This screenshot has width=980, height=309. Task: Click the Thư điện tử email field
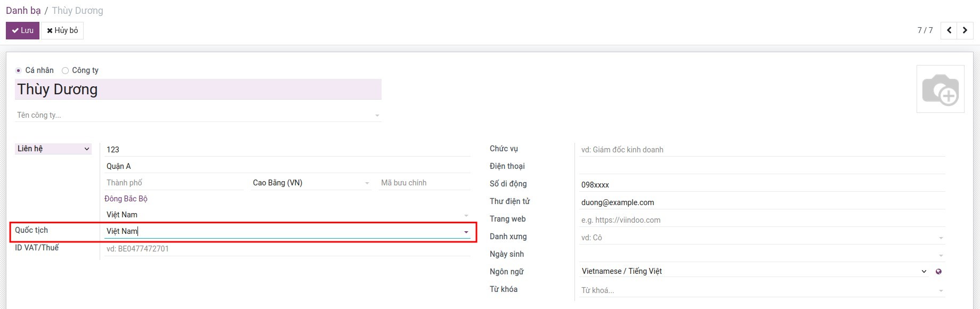[761, 202]
